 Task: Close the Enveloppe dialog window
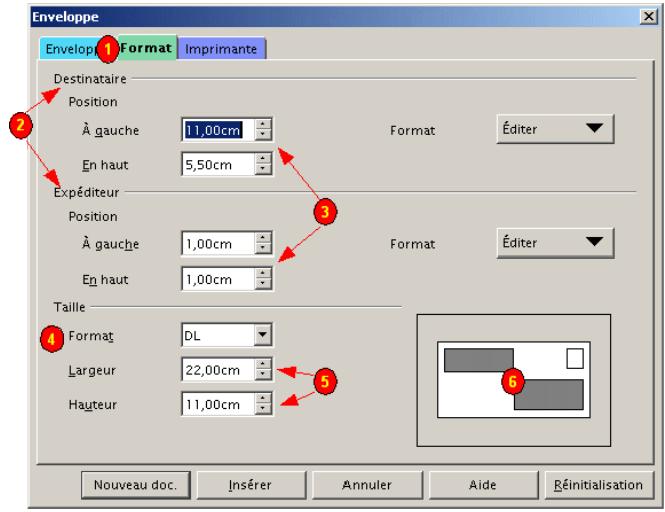648,17
